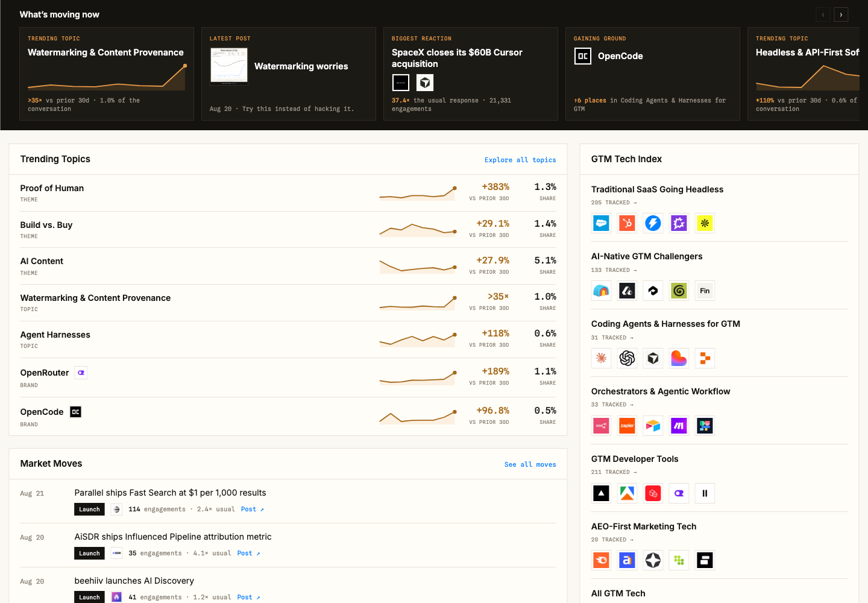Open Post link for beehiiv AI Discovery move
The width and height of the screenshot is (868, 603).
tap(249, 597)
